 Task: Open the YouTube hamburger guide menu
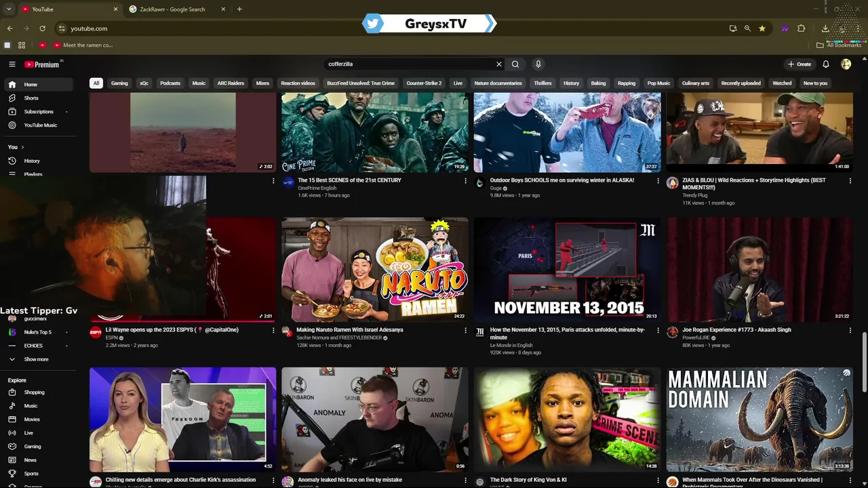pyautogui.click(x=12, y=64)
